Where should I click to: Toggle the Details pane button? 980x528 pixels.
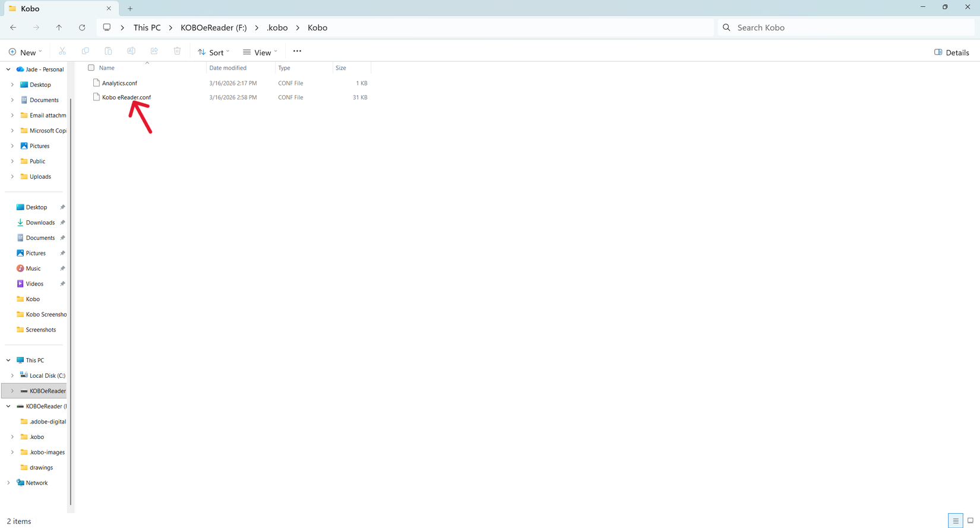click(x=951, y=52)
